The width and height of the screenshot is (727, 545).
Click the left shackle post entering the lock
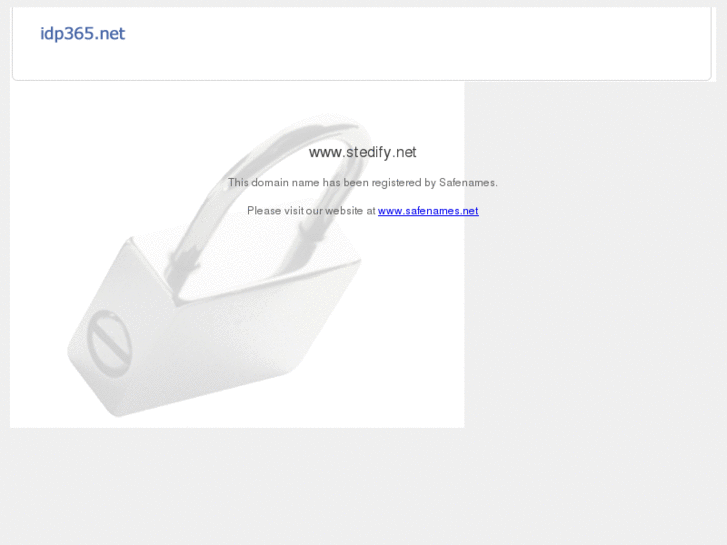pos(183,267)
